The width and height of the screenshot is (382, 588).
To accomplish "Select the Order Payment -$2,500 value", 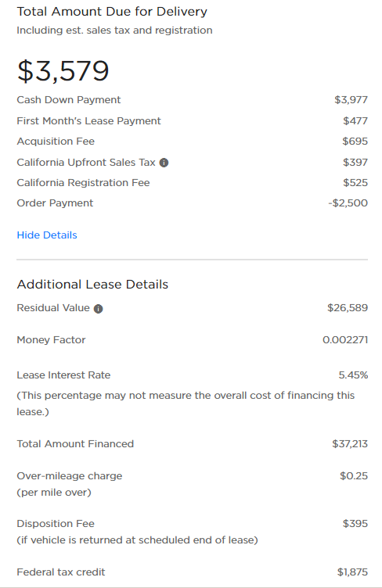I will (x=348, y=203).
